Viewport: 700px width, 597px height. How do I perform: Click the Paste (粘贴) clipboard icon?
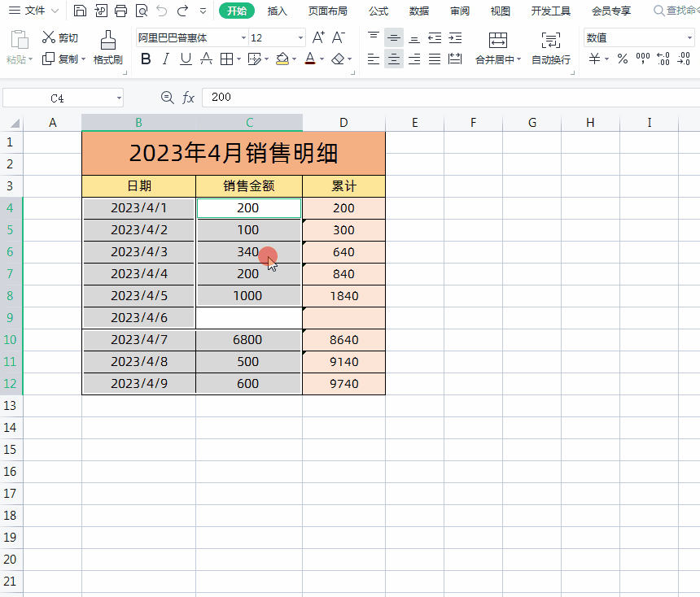pyautogui.click(x=20, y=40)
